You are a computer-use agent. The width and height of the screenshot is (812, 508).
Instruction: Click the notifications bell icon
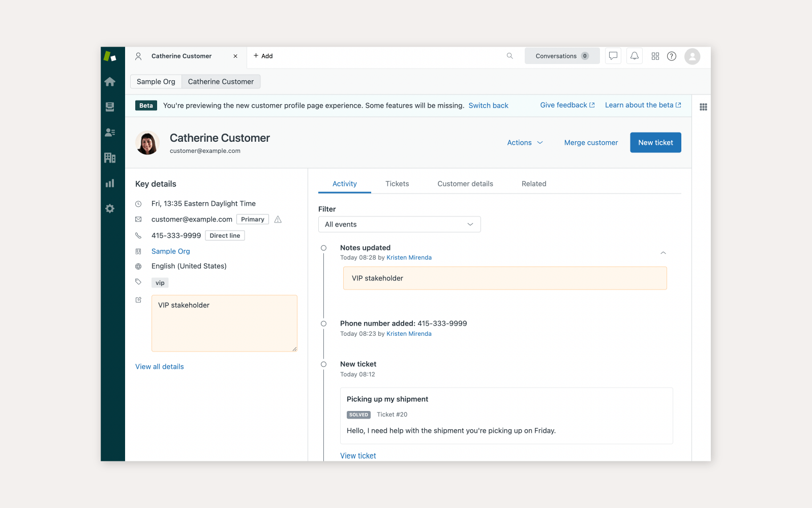pos(635,56)
